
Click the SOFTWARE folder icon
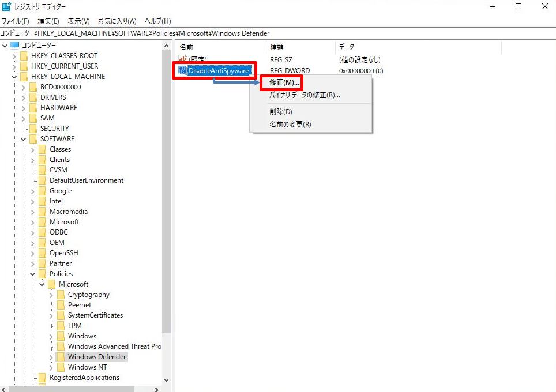coord(33,139)
